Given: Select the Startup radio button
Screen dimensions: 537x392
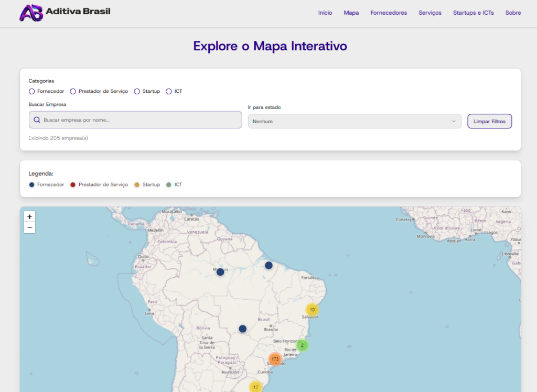Looking at the screenshot, I should click(x=137, y=91).
